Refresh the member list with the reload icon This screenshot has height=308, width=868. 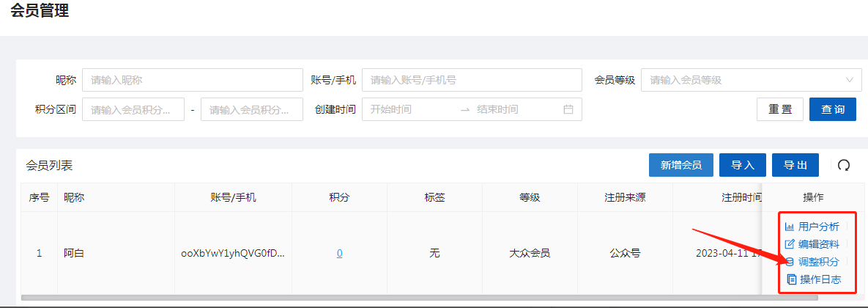843,166
